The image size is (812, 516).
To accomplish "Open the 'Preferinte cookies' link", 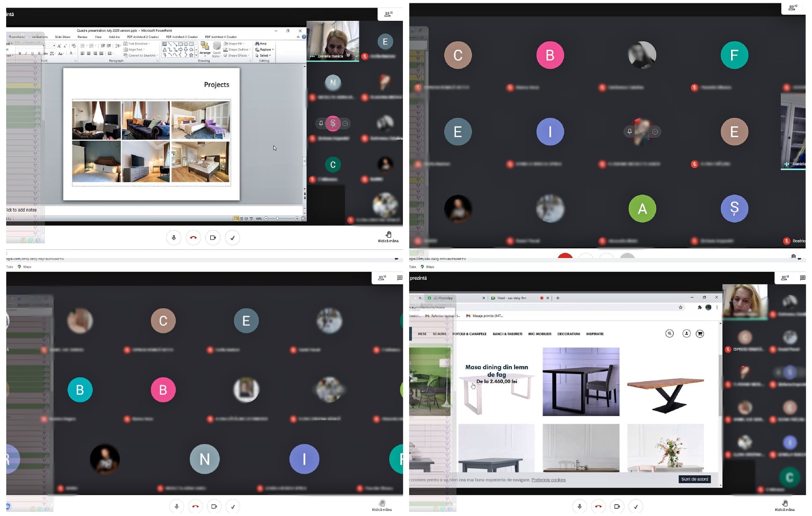I will (548, 480).
